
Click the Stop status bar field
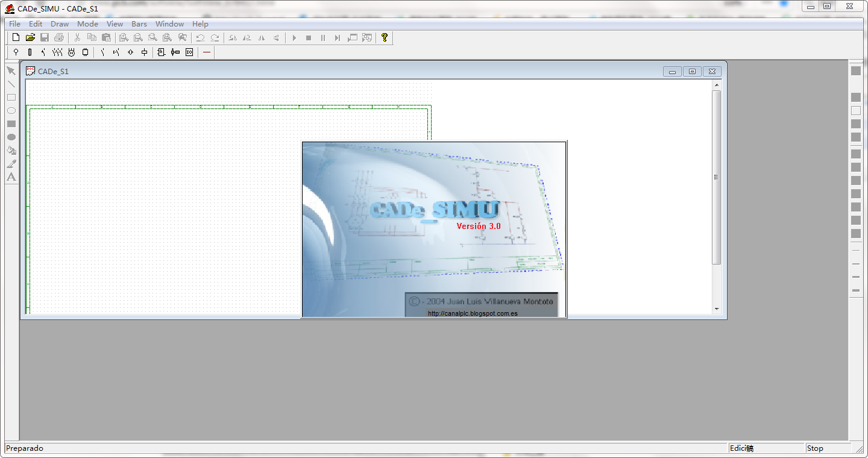[x=827, y=448]
